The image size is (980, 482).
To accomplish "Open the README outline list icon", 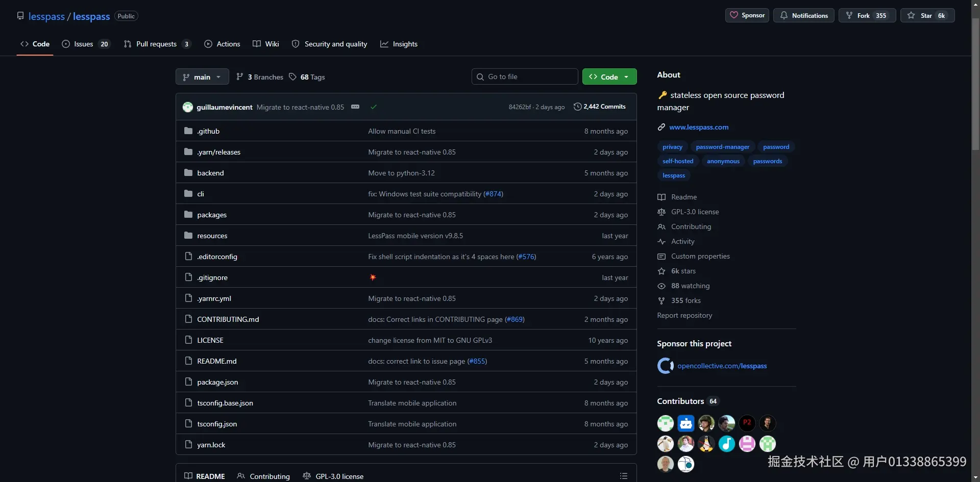I will pos(623,476).
